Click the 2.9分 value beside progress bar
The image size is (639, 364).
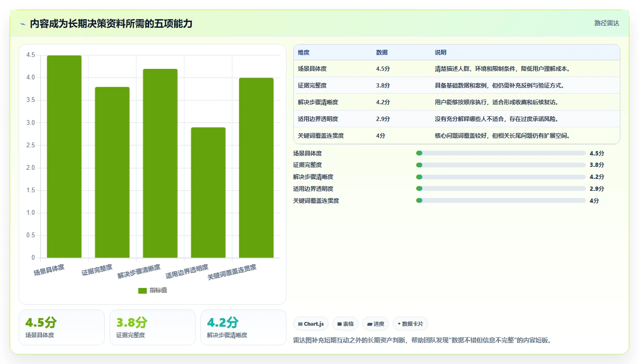(x=597, y=188)
